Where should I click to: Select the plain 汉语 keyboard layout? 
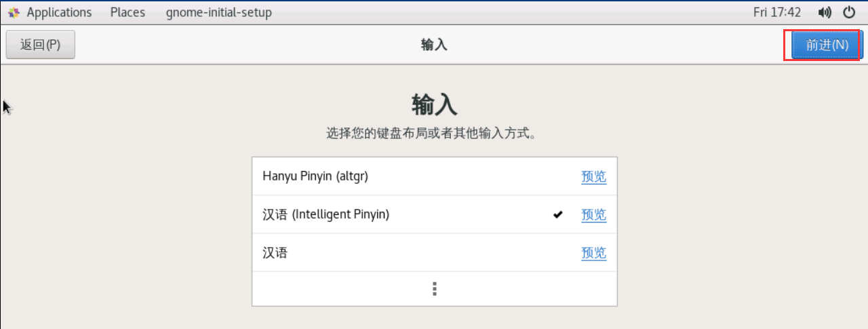coord(275,253)
